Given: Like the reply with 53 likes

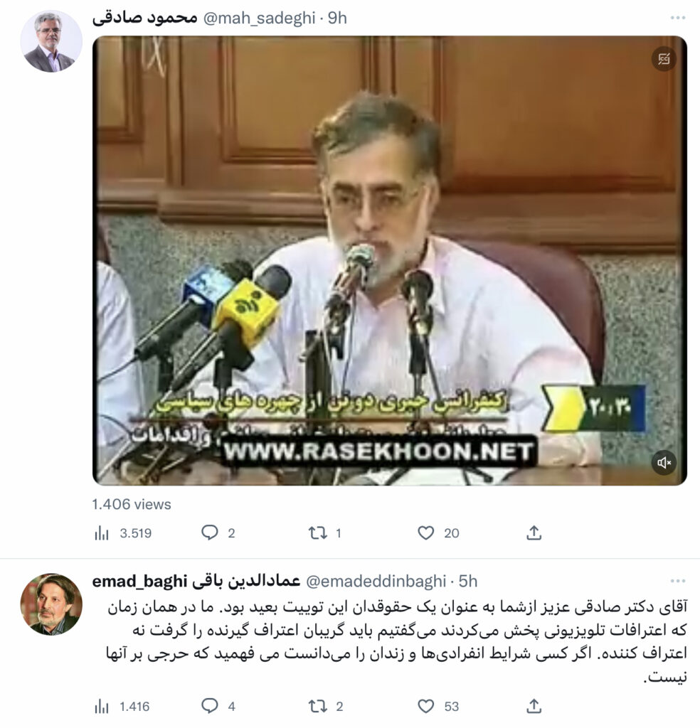Looking at the screenshot, I should [438, 707].
